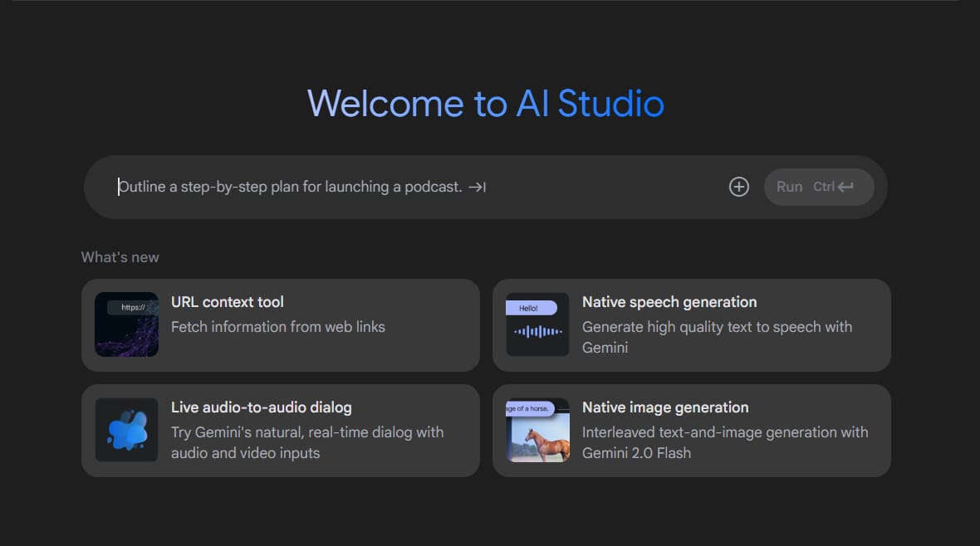Click the tab-completion arrow after the podcast prompt
The height and width of the screenshot is (546, 980).
click(x=477, y=187)
